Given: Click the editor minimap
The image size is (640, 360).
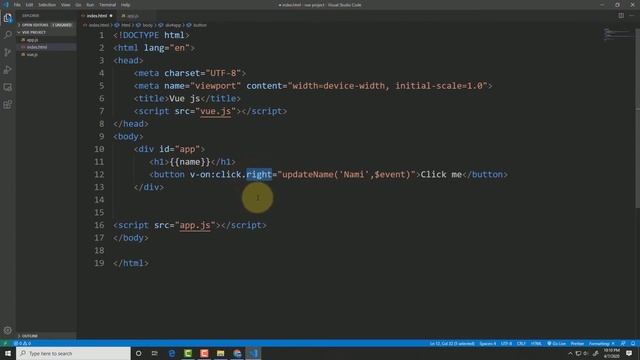Looking at the screenshot, I should (618, 35).
